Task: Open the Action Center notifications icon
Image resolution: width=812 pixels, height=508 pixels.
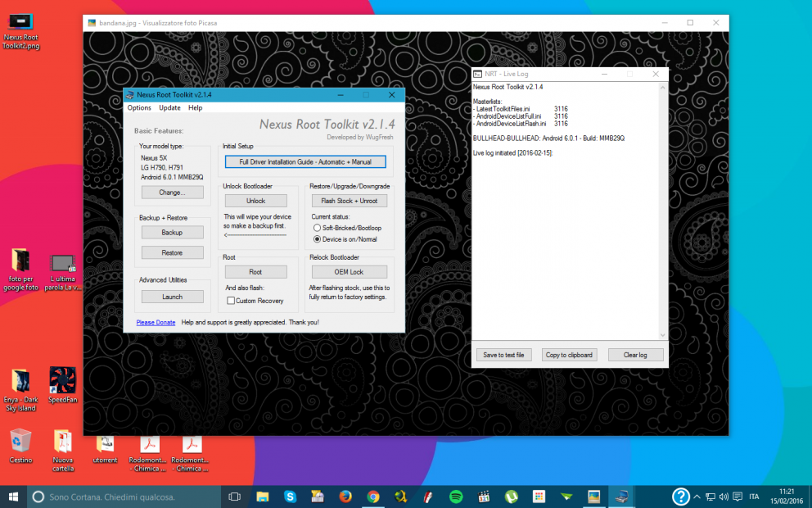Action: pyautogui.click(x=738, y=497)
